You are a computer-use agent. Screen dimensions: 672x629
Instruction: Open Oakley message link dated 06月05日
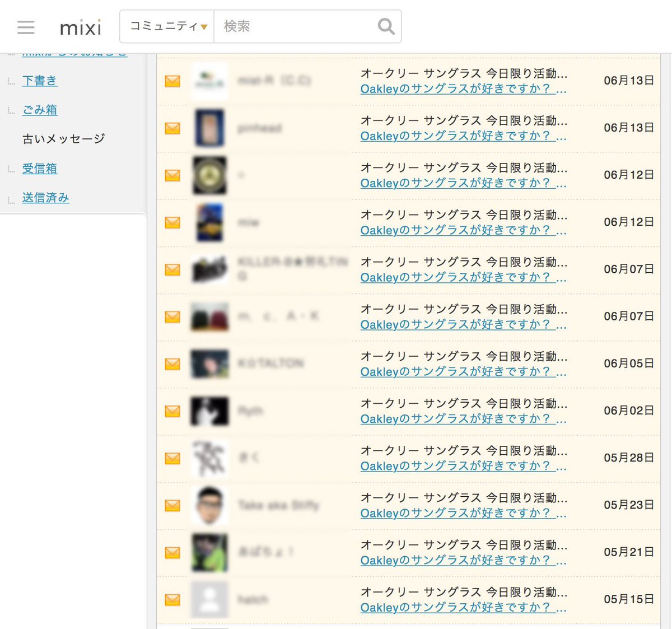463,372
